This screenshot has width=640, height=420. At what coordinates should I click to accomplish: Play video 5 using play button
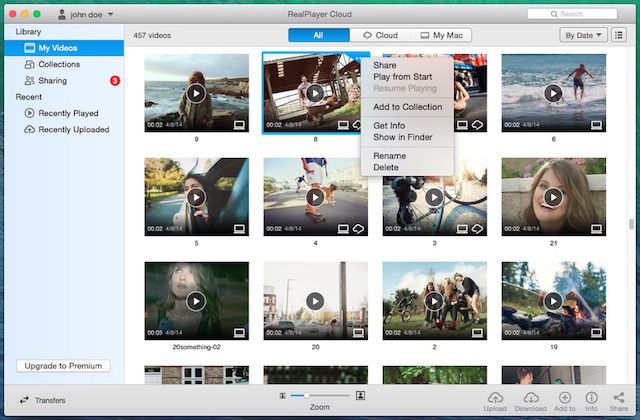coord(196,197)
